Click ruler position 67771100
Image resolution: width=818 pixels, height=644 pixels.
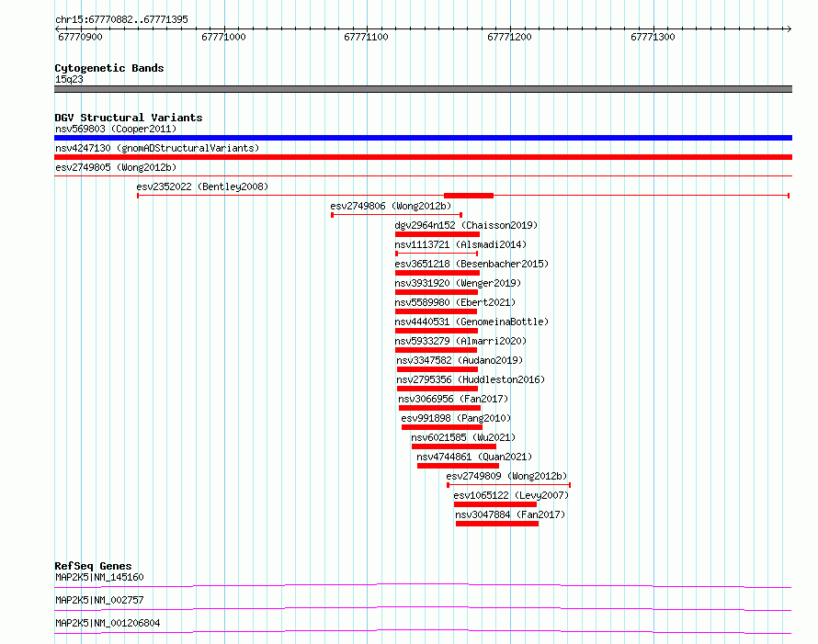[x=366, y=37]
